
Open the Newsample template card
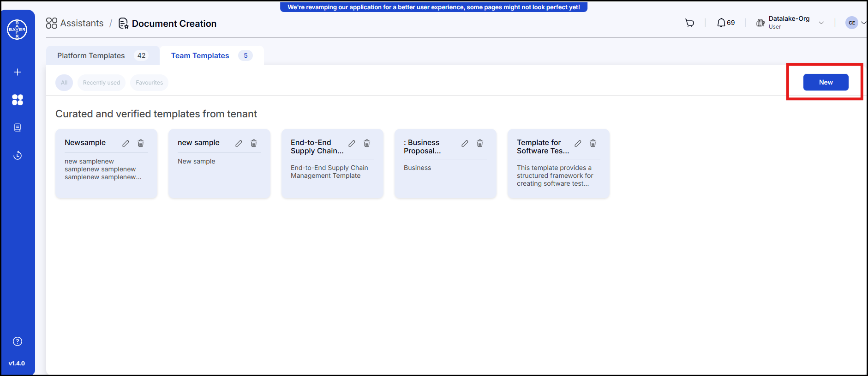[106, 164]
